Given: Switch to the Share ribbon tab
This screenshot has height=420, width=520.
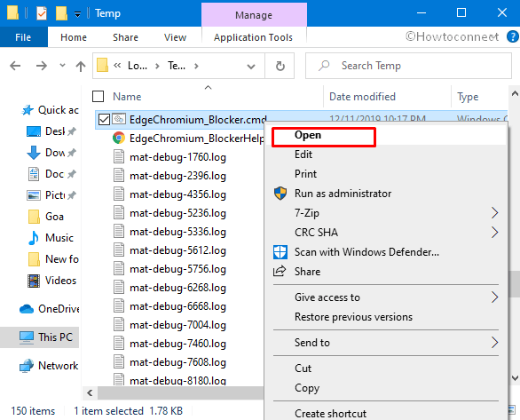Looking at the screenshot, I should pyautogui.click(x=125, y=37).
